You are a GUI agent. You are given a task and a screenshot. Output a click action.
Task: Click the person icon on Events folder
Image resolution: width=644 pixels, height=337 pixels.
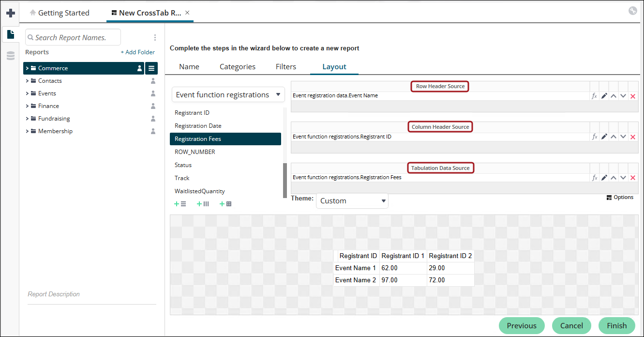153,93
